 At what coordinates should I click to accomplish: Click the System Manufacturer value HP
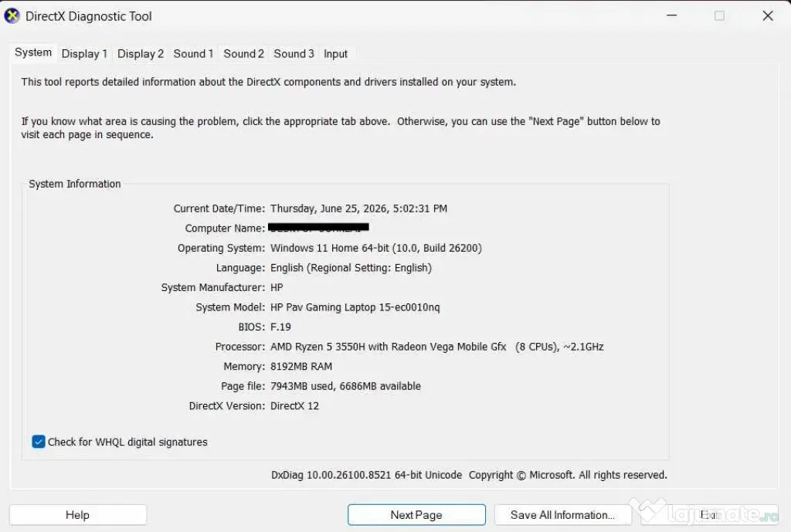[277, 287]
